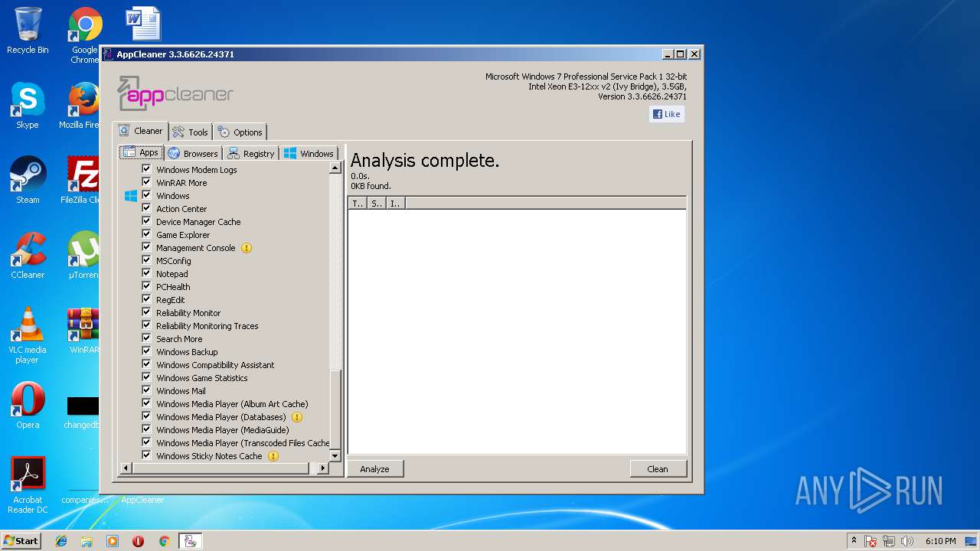Click warning icon beside Windows Media Player (Databases)
The height and width of the screenshot is (551, 980).
coord(297,417)
